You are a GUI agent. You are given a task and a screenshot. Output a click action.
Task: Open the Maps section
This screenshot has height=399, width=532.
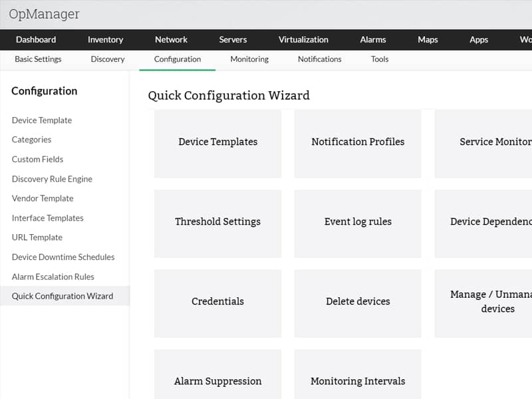click(428, 40)
